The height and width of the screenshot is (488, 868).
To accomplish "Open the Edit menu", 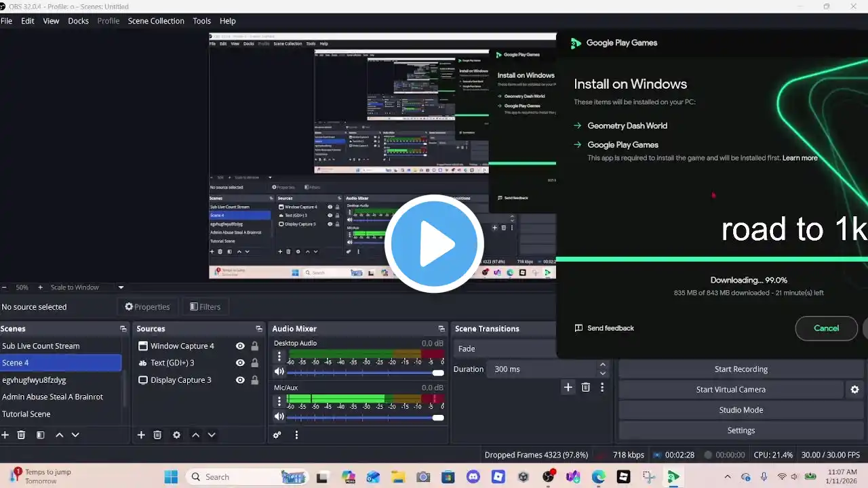I will tap(28, 21).
